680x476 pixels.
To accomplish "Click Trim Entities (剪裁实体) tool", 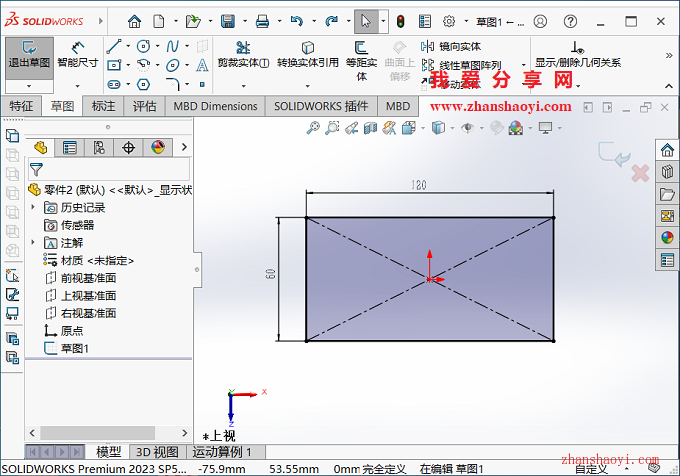I will tap(243, 55).
